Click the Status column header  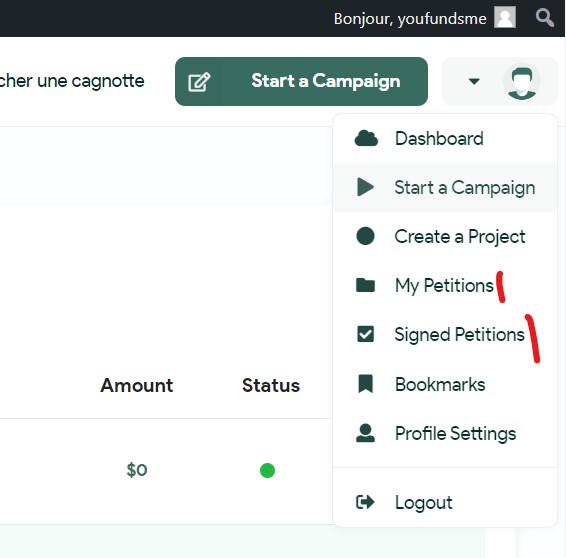[271, 385]
